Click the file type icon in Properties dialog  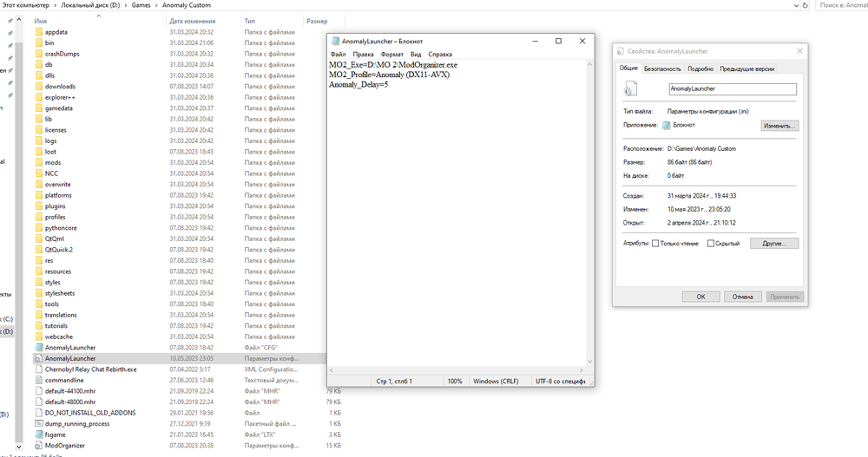(630, 88)
